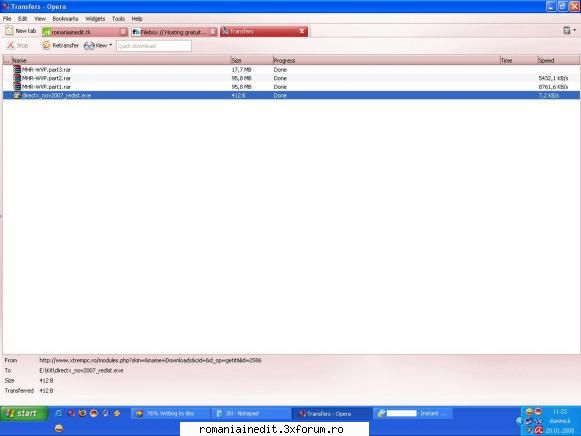
Task: Open the Tools menu
Action: point(119,19)
